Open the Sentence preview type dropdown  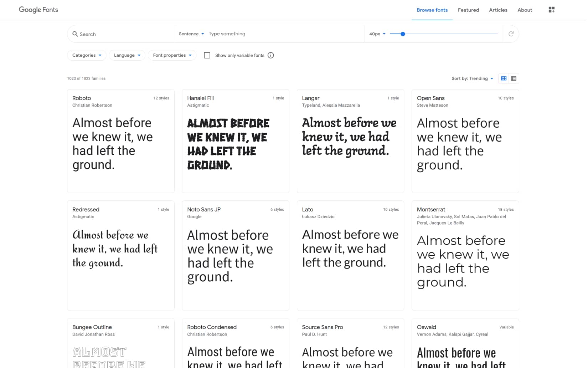pos(191,34)
